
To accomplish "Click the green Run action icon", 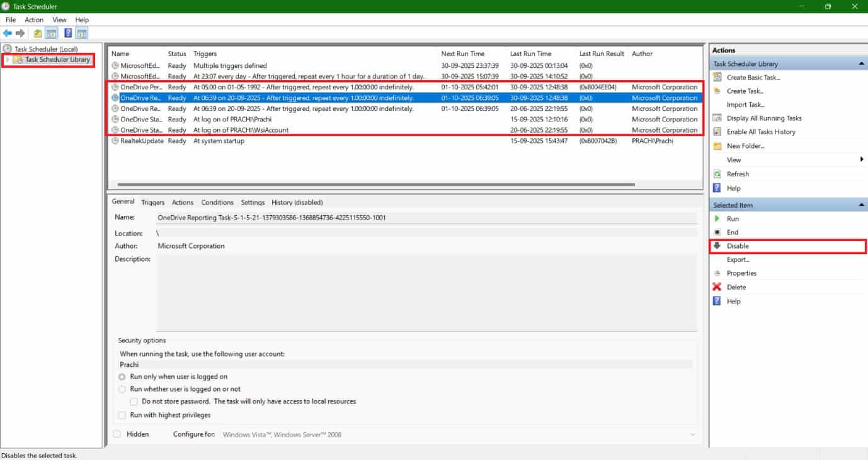I will [717, 219].
